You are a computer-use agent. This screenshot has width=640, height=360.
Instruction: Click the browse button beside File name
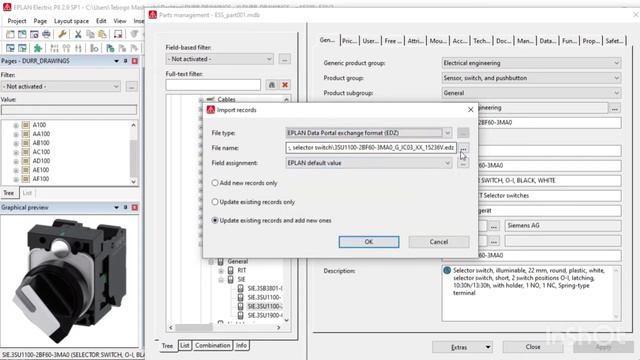coord(463,148)
